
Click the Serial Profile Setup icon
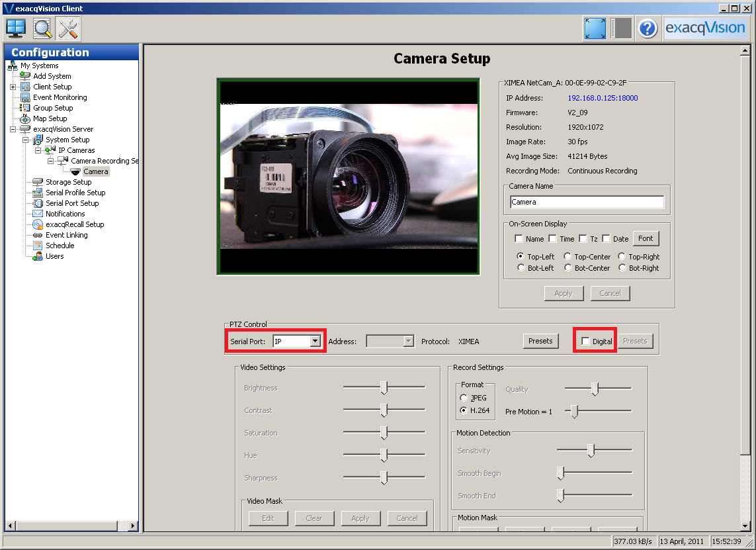38,193
